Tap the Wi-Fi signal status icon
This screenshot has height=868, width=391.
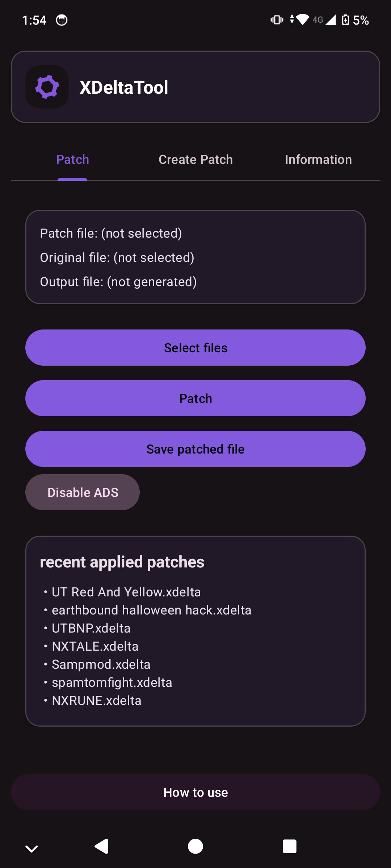pyautogui.click(x=302, y=19)
